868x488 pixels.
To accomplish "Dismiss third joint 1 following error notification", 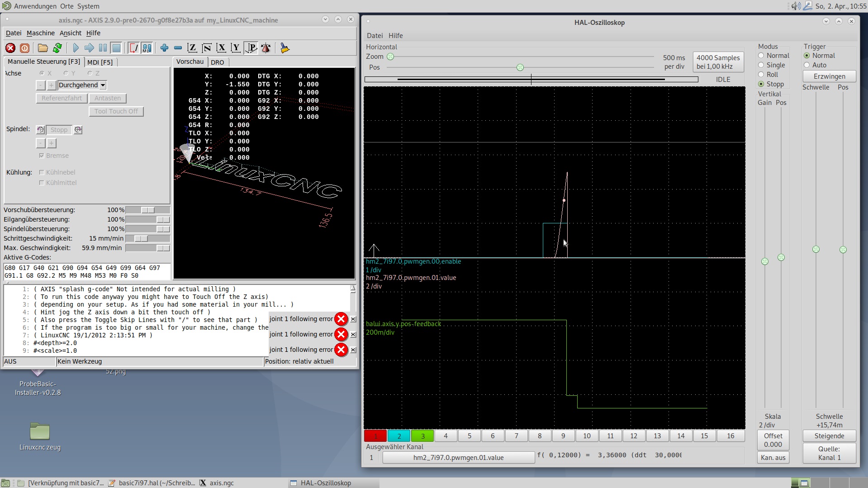I will click(353, 350).
